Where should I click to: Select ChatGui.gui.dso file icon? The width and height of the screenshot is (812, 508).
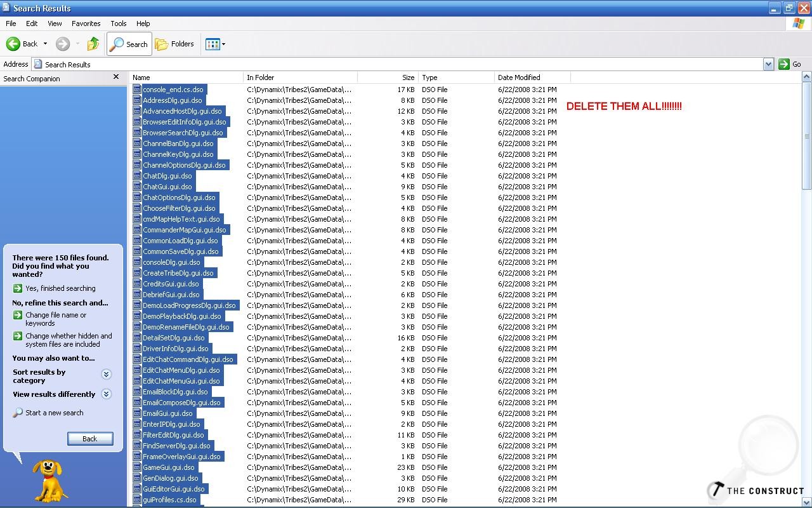[x=137, y=187]
